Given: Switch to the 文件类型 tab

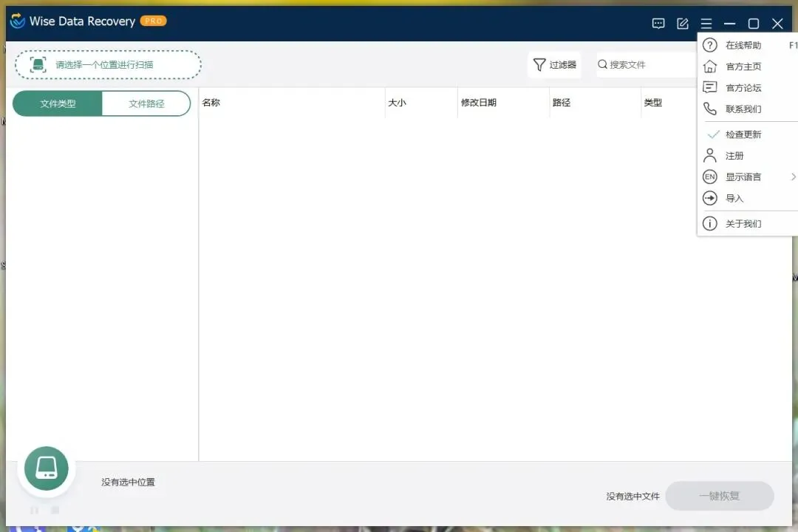Looking at the screenshot, I should coord(58,104).
